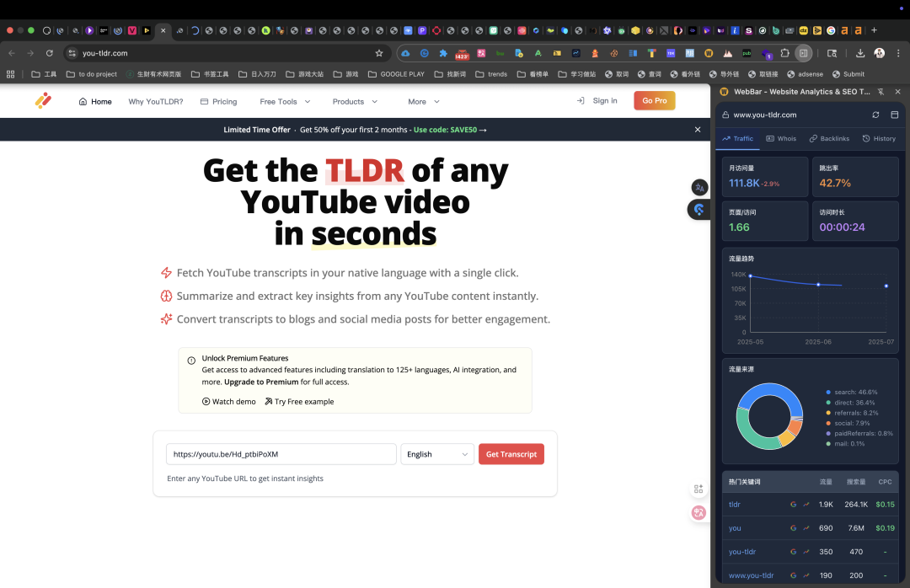910x588 pixels.
Task: Expand the More dropdown
Action: (424, 102)
